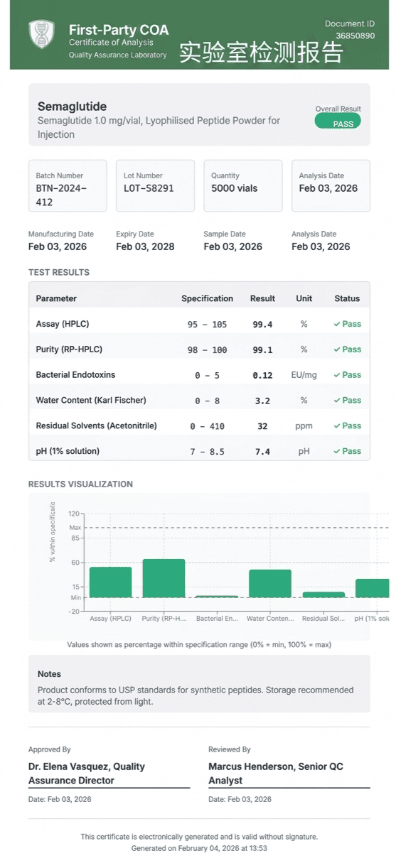401x868 pixels.
Task: Click the Parameter column header
Action: coord(56,298)
